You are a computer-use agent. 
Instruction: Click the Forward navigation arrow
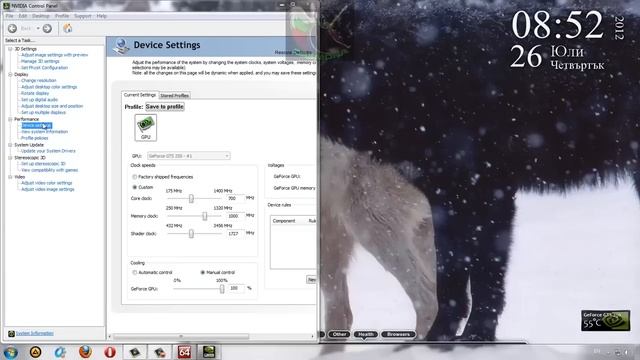47,28
